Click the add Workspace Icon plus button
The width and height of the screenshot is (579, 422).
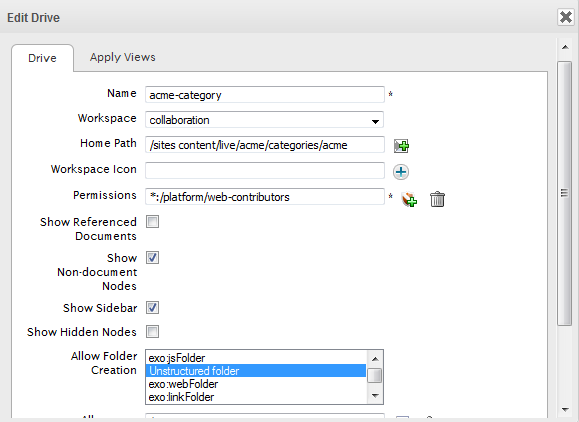401,172
